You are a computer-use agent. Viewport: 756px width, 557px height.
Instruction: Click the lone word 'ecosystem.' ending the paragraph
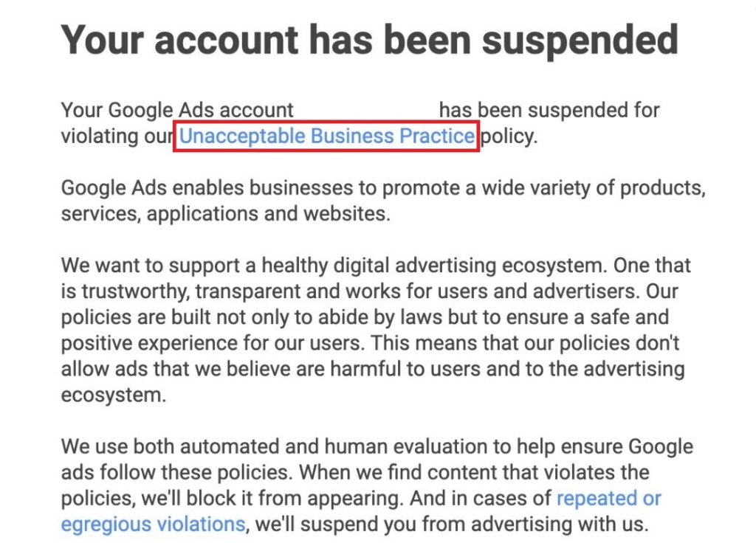(x=114, y=395)
